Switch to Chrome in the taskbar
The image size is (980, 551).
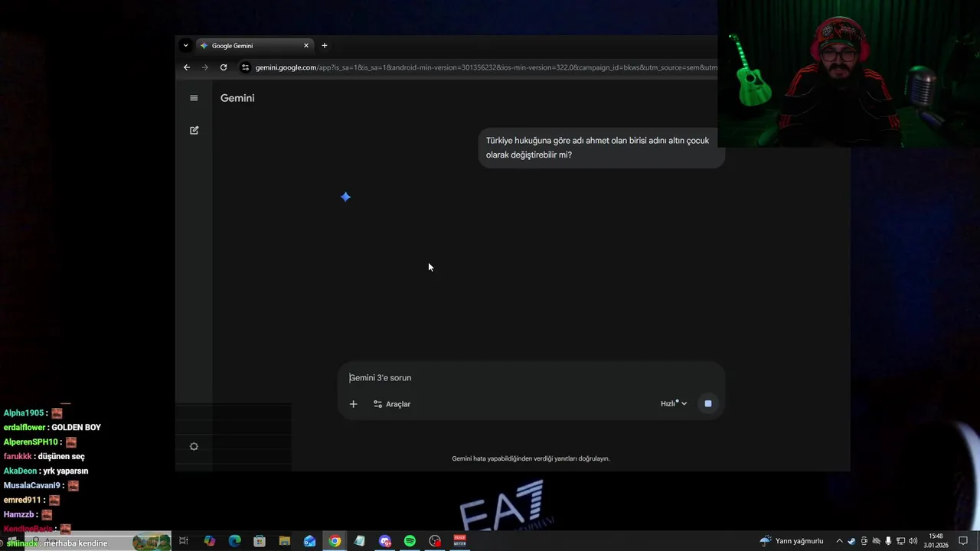(x=335, y=541)
